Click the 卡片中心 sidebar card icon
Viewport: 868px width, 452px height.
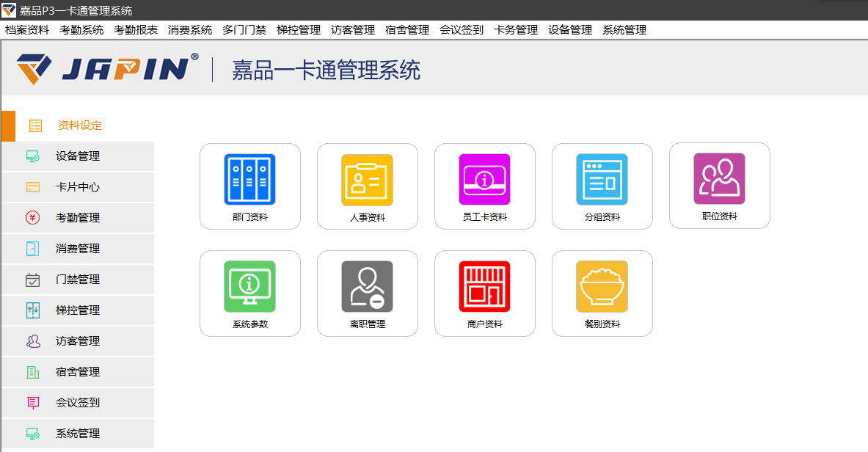pos(33,187)
